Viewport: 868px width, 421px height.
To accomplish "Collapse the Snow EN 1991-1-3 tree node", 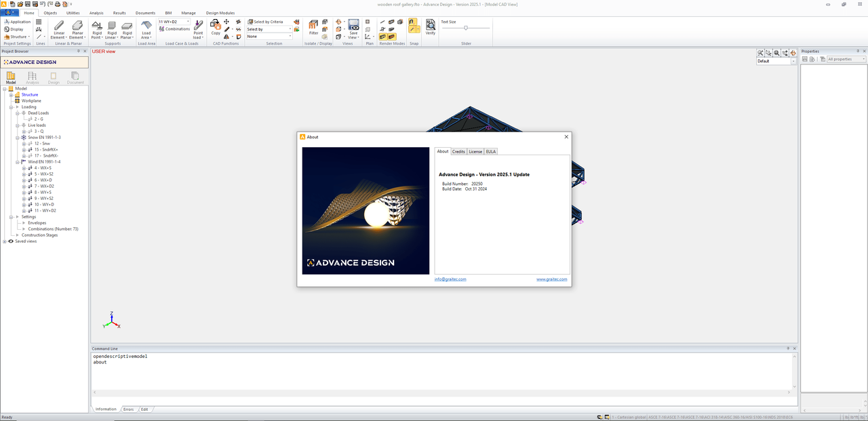I will (17, 138).
